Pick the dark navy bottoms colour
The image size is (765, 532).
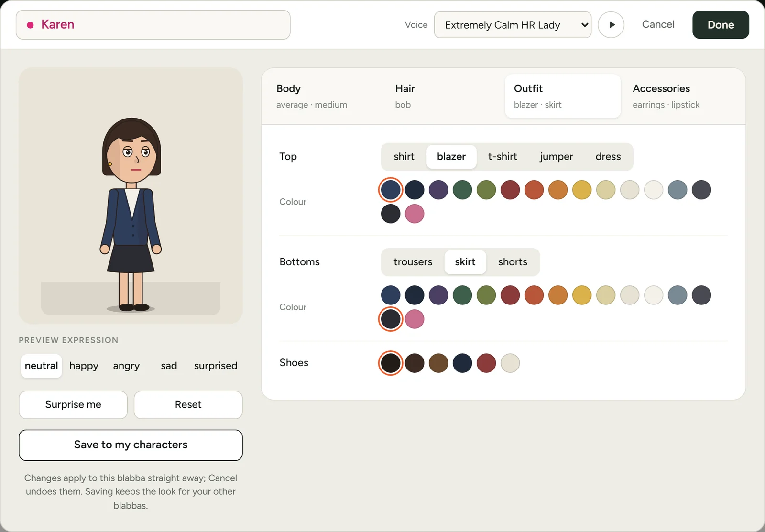(415, 295)
